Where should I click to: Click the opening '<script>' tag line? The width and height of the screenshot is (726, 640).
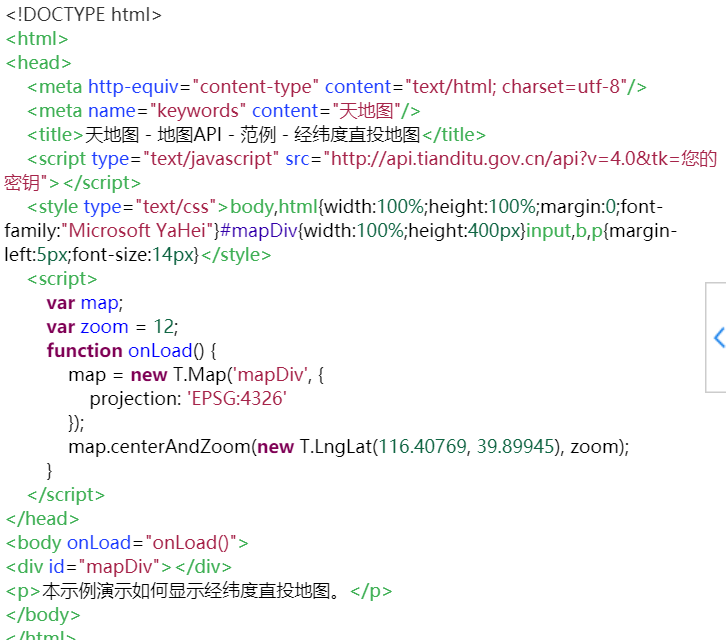coord(62,279)
